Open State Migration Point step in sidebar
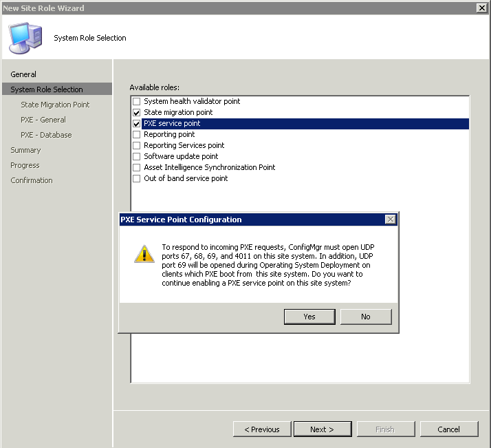This screenshot has height=448, width=491. pyautogui.click(x=55, y=105)
